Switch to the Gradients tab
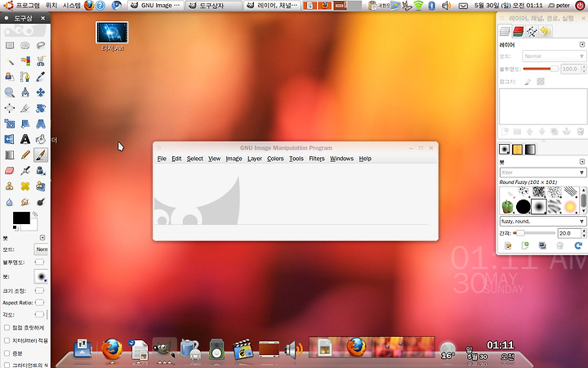588x368 pixels. point(530,149)
